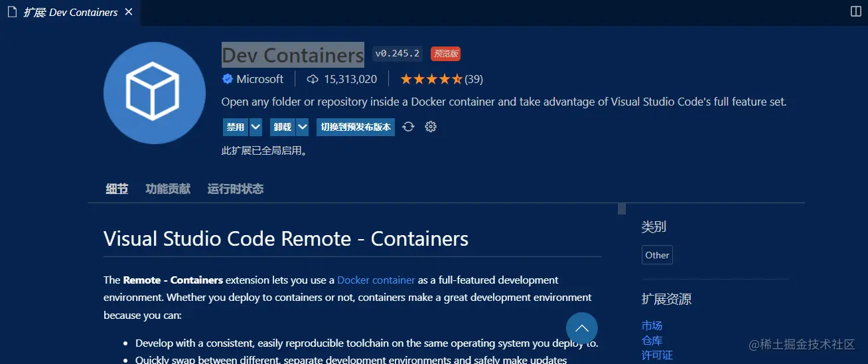Click 切换到预发布版本 button
868x364 pixels.
click(x=356, y=127)
